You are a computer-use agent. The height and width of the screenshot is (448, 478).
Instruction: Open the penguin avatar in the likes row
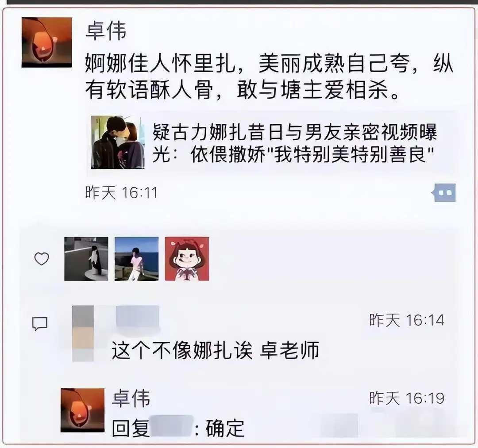[x=86, y=259]
